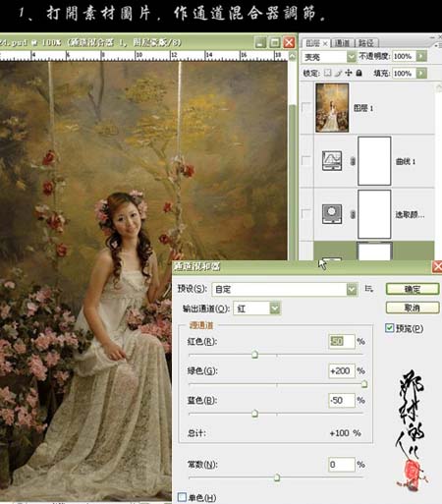
Task: Click the lock position move icon
Action: [x=349, y=73]
